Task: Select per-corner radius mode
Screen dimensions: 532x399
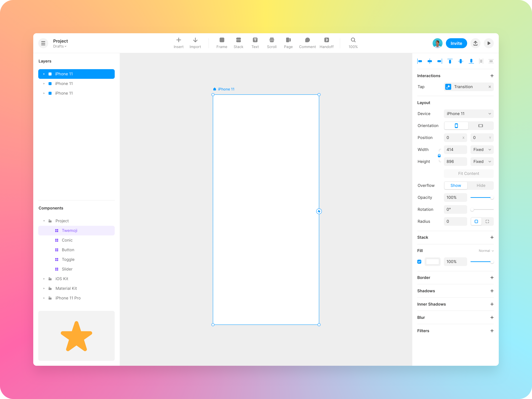Action: [487, 221]
